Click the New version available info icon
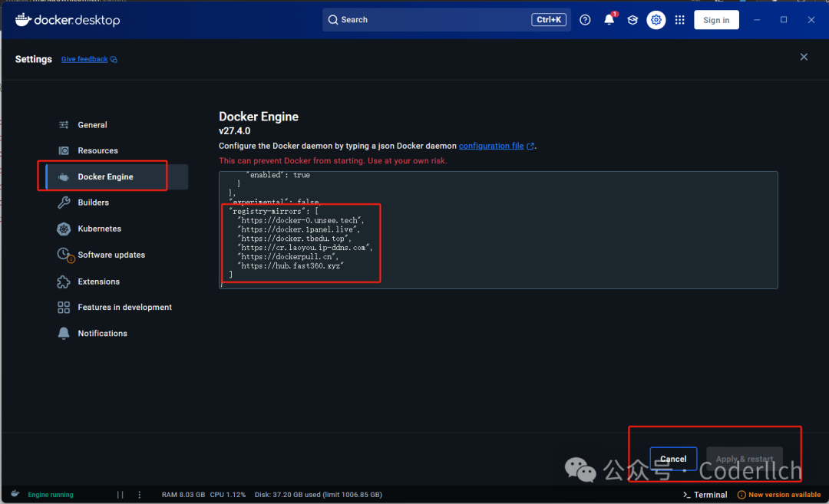Image resolution: width=829 pixels, height=504 pixels. click(x=741, y=495)
